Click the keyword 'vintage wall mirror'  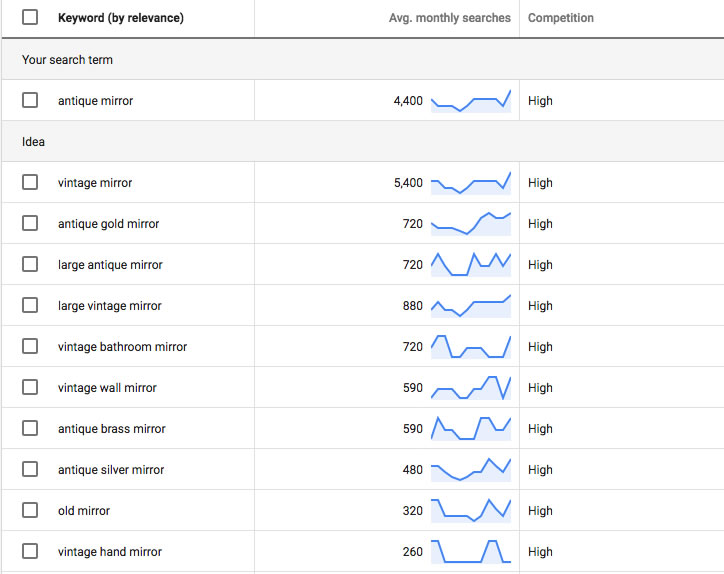click(107, 388)
